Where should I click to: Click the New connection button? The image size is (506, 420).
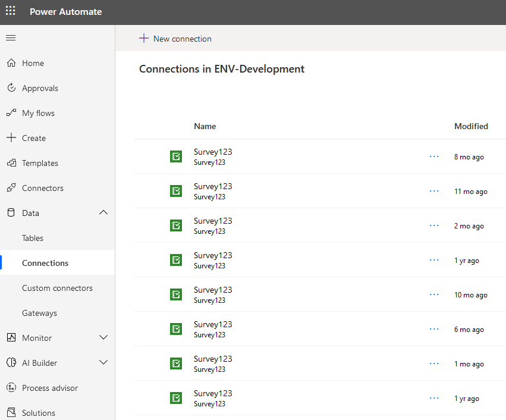(175, 38)
